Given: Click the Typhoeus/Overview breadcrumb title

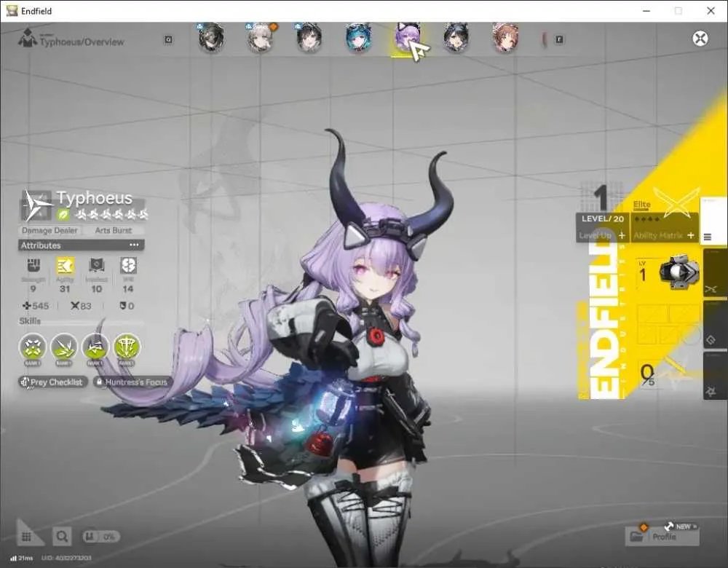Looking at the screenshot, I should pyautogui.click(x=82, y=42).
